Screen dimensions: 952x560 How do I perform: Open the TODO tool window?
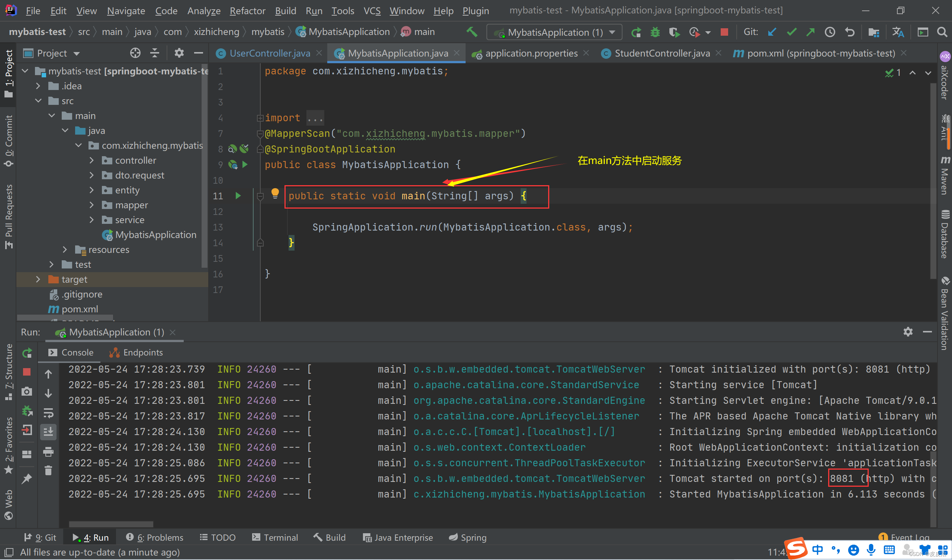218,537
